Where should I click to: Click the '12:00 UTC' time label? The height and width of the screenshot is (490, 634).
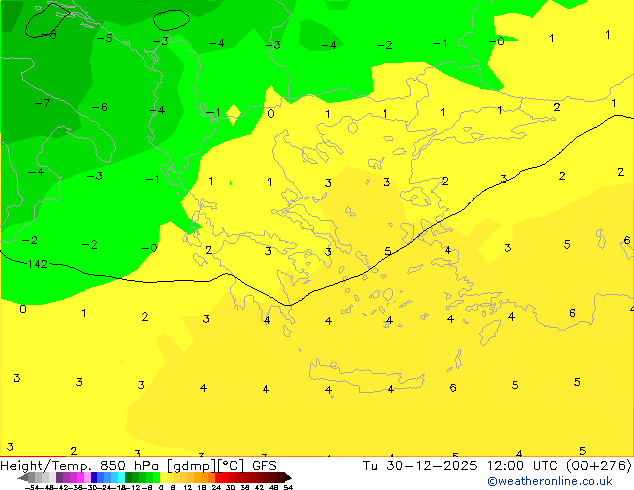[x=523, y=466]
